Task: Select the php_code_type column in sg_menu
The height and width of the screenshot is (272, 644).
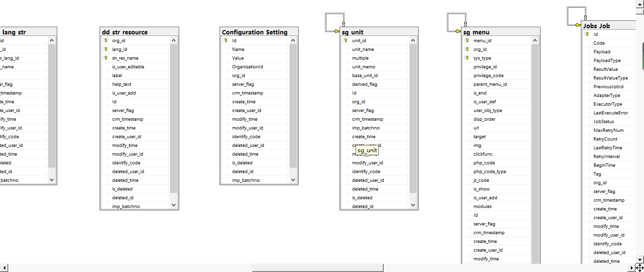Action: click(x=497, y=172)
